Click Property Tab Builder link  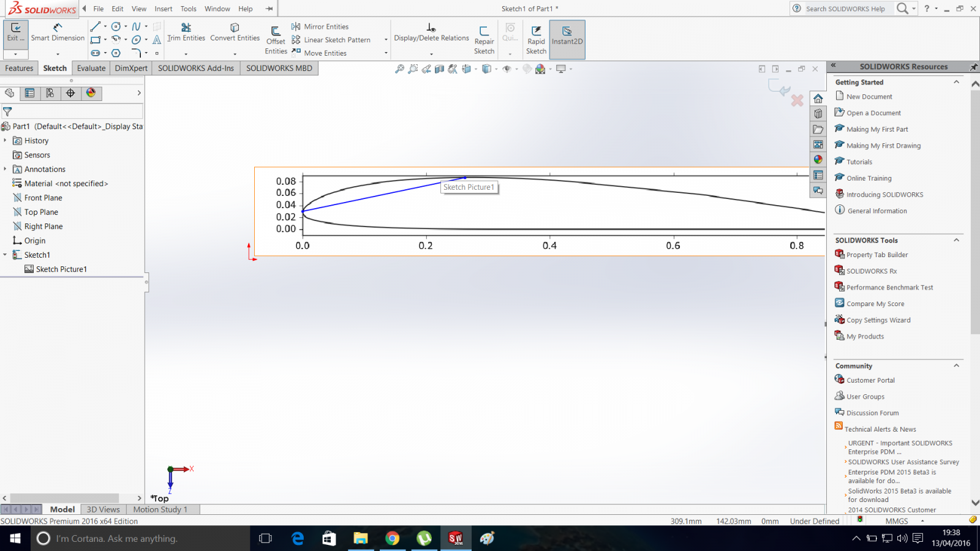click(x=877, y=255)
